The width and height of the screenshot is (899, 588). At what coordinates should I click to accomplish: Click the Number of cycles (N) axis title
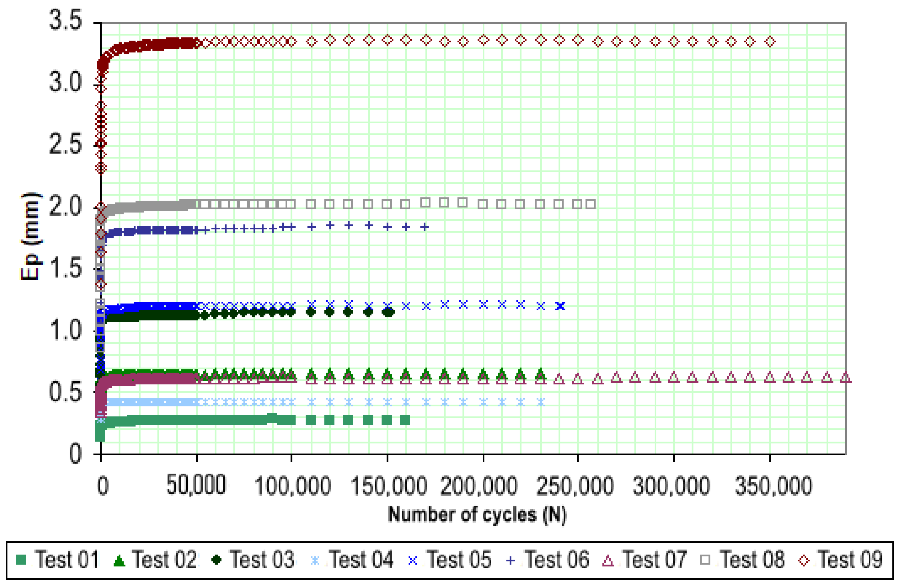click(477, 514)
